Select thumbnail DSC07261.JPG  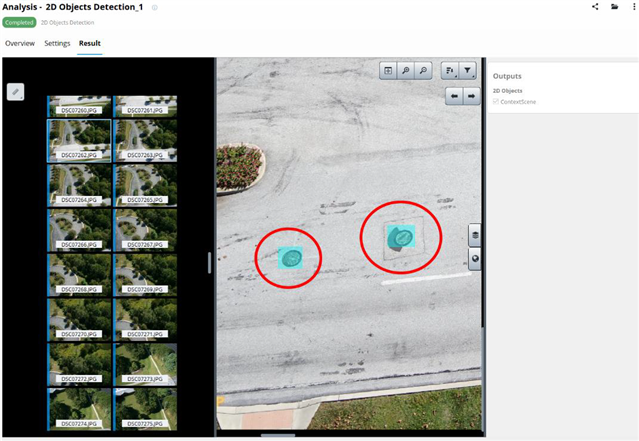(x=145, y=106)
